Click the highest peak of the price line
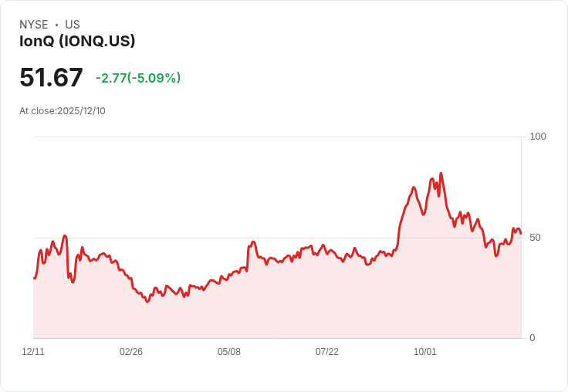Image resolution: width=568 pixels, height=392 pixels. (441, 174)
